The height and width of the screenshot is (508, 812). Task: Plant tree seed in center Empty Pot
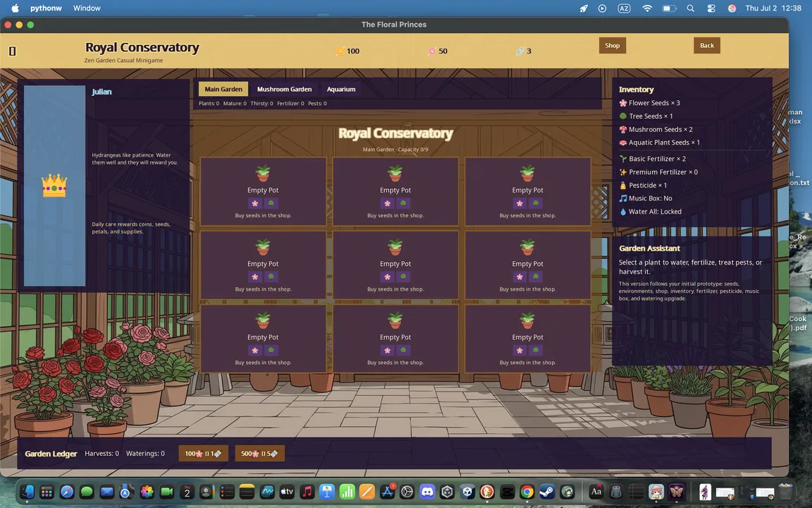[403, 277]
